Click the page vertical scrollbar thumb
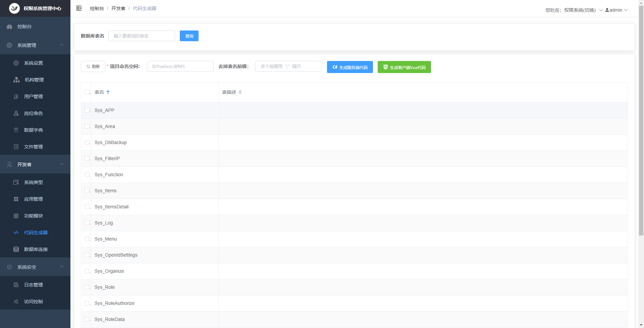Image resolution: width=644 pixels, height=328 pixels. (x=641, y=121)
